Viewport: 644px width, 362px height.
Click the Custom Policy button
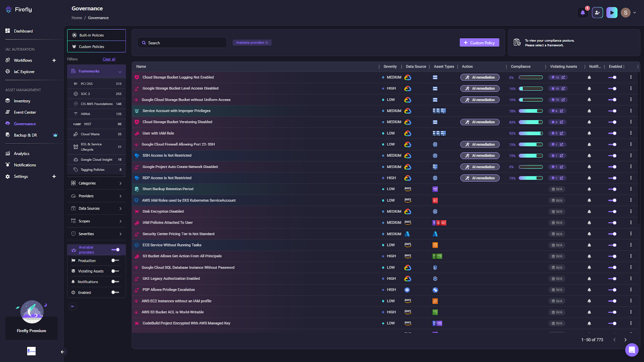479,43
